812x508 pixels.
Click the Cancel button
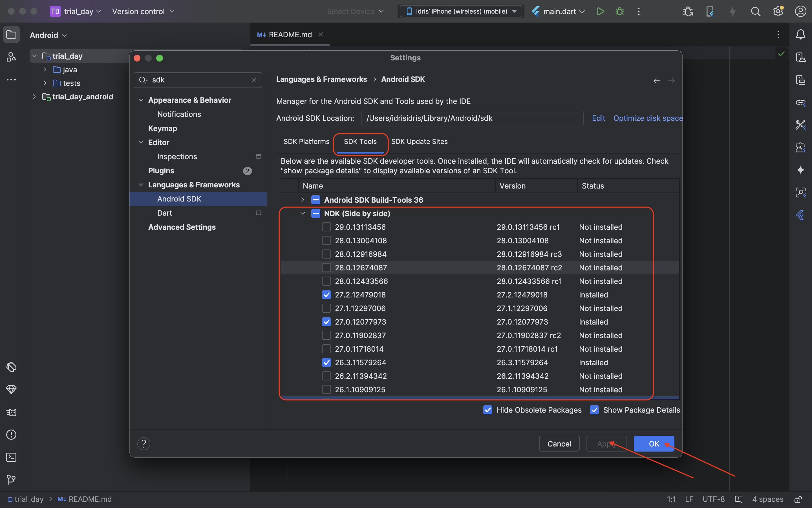(559, 443)
